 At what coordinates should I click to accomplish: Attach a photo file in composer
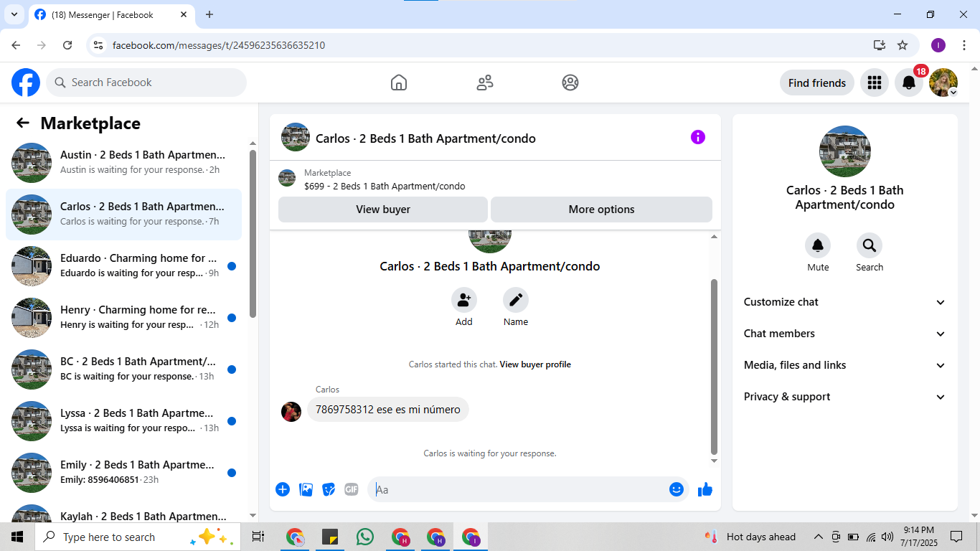(x=306, y=489)
